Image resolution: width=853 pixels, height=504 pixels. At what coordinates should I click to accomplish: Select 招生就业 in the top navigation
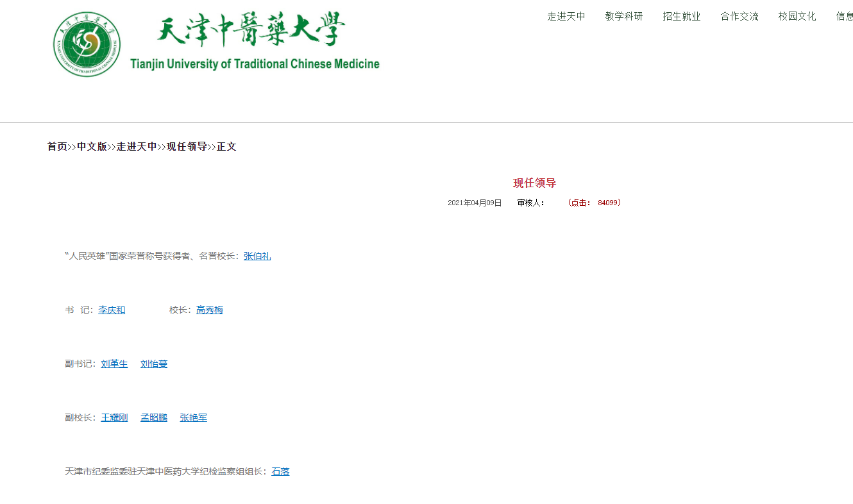681,17
